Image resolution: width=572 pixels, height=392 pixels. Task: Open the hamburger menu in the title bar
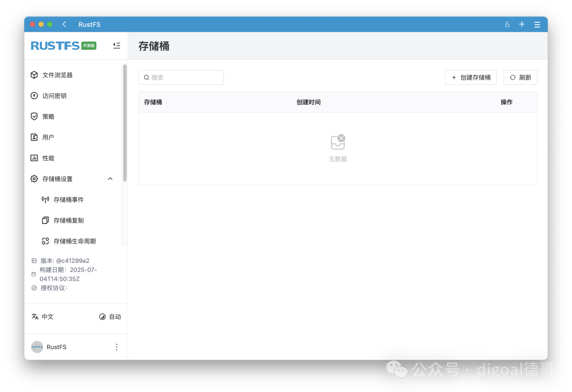point(538,24)
